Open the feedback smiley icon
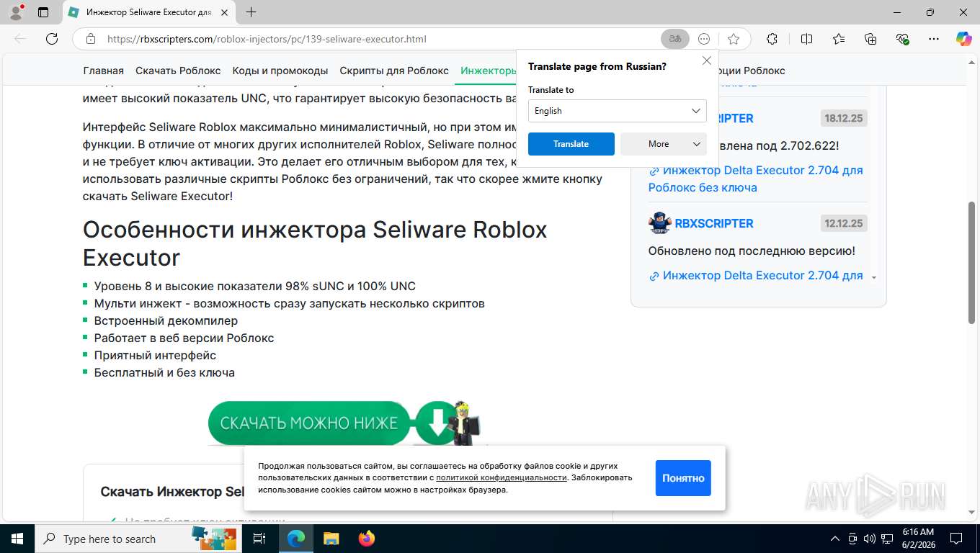The width and height of the screenshot is (980, 553). click(x=705, y=39)
